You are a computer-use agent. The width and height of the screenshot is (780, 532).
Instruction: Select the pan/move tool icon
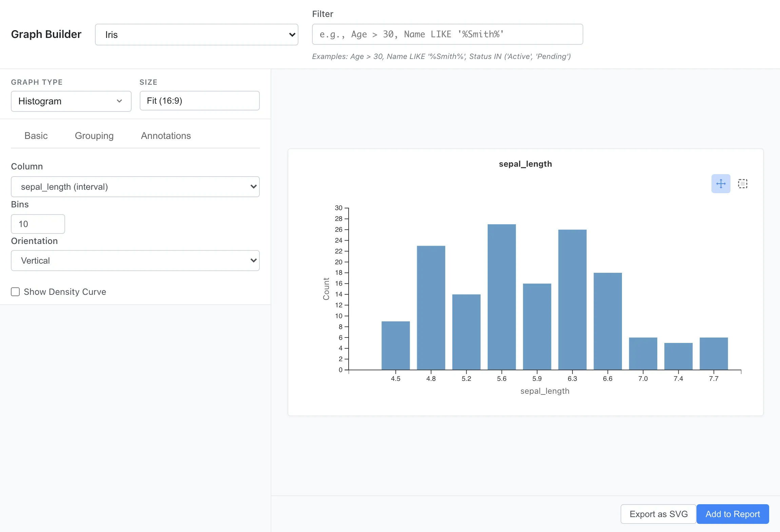721,184
